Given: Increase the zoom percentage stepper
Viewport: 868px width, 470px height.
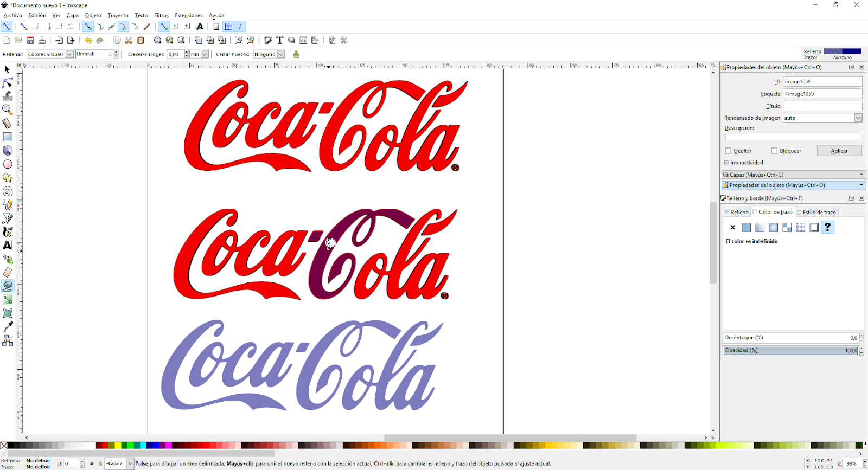Looking at the screenshot, I should [865, 461].
